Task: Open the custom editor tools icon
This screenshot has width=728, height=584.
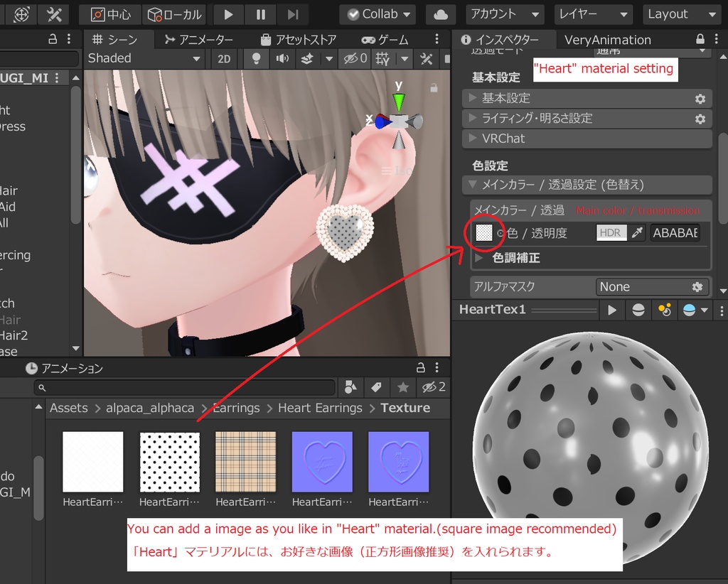Action: coord(54,14)
